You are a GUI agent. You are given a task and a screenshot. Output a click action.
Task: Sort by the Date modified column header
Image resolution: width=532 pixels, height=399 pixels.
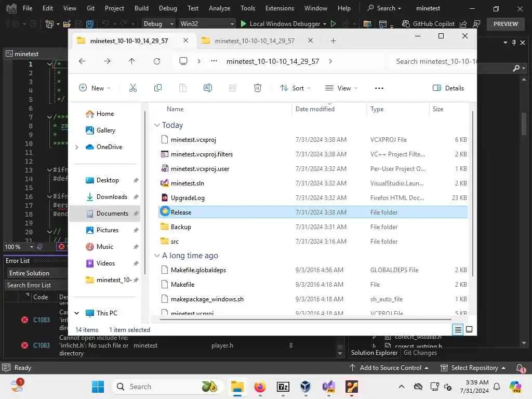(315, 109)
